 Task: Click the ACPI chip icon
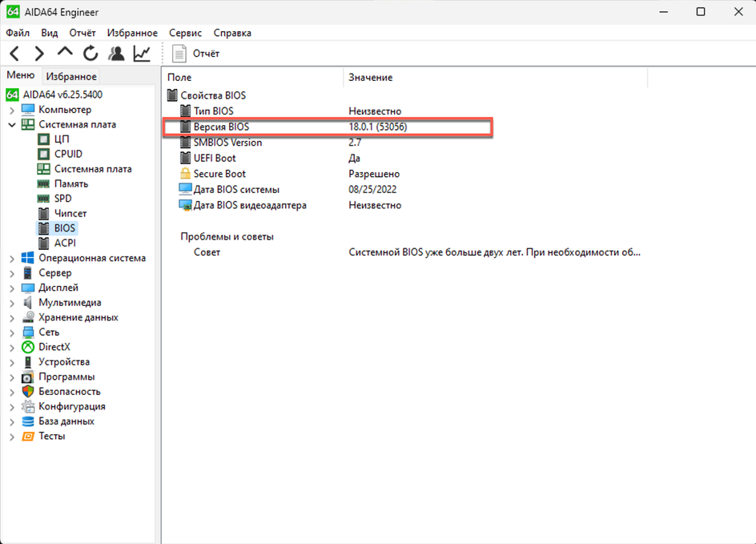43,243
